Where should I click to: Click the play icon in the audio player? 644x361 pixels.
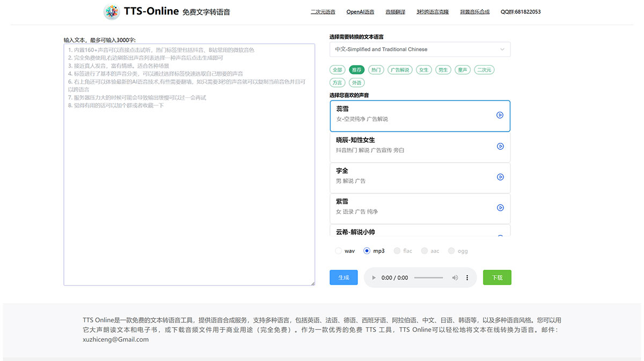[373, 278]
